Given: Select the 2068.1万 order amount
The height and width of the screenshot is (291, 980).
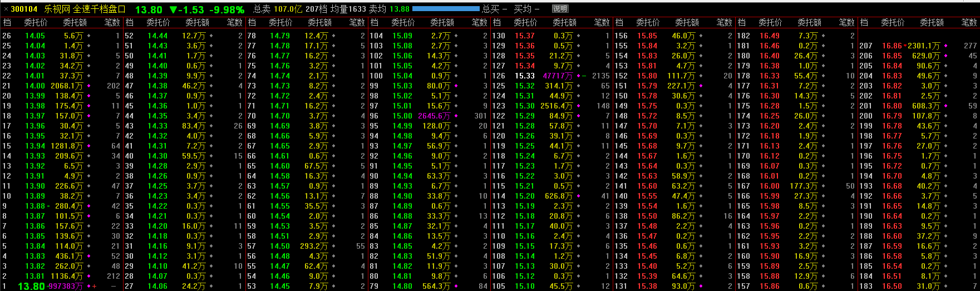Looking at the screenshot, I should tap(67, 86).
